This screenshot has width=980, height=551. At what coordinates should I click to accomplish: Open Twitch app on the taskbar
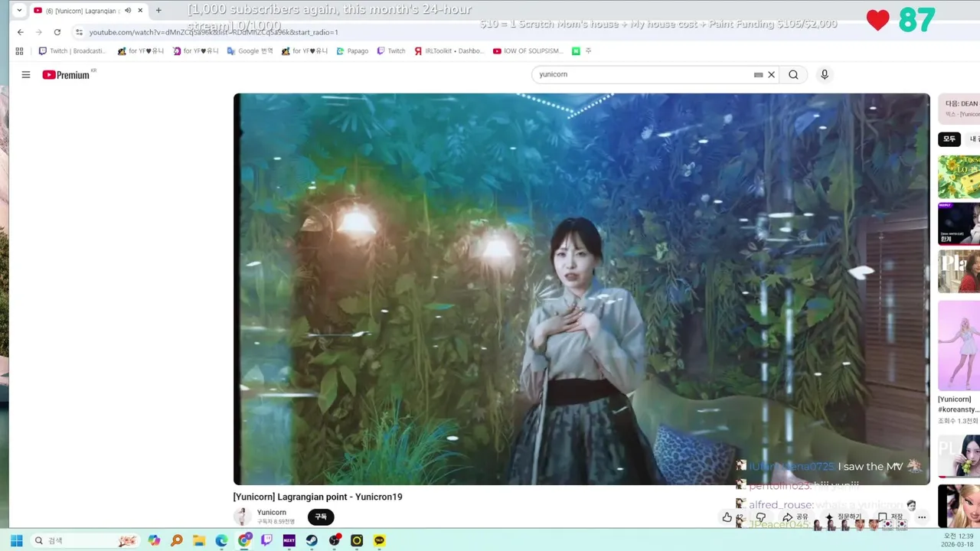coord(266,540)
